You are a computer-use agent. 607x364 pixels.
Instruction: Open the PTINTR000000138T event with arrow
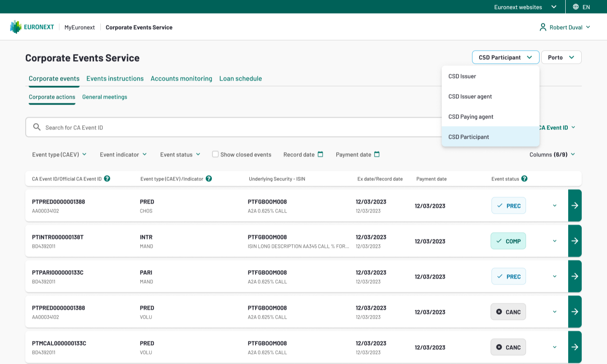coord(575,241)
